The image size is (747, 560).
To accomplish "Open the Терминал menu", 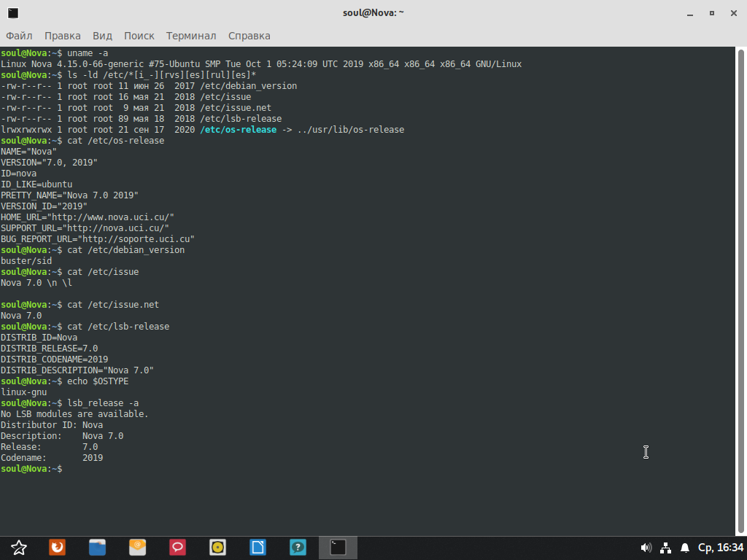I will point(191,36).
